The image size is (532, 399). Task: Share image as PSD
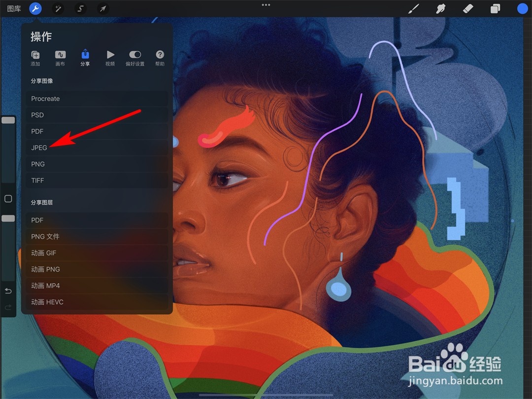click(97, 115)
